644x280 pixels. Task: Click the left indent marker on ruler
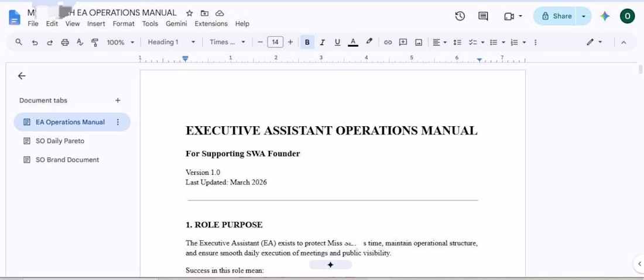click(185, 59)
